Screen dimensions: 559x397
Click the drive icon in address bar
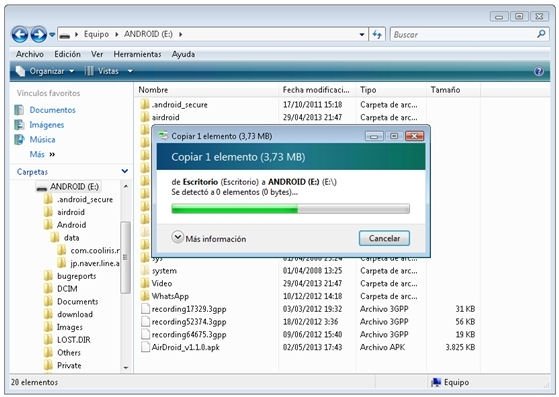click(x=64, y=35)
